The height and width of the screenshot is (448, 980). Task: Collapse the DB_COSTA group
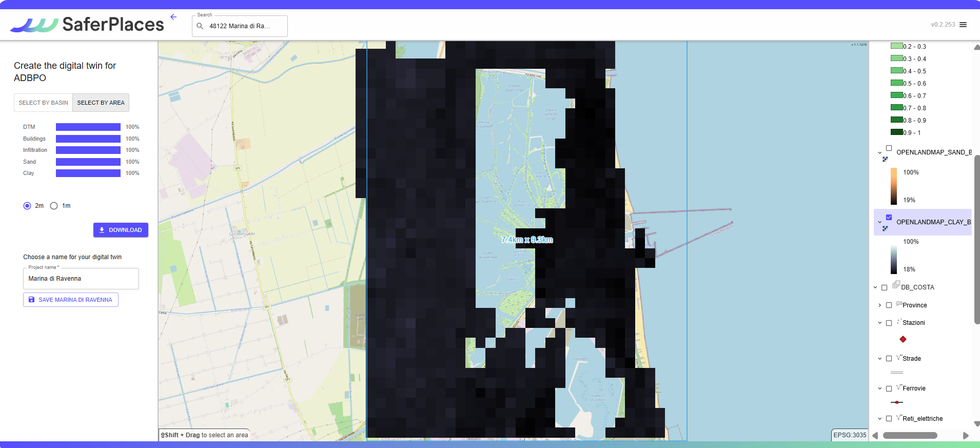point(875,287)
